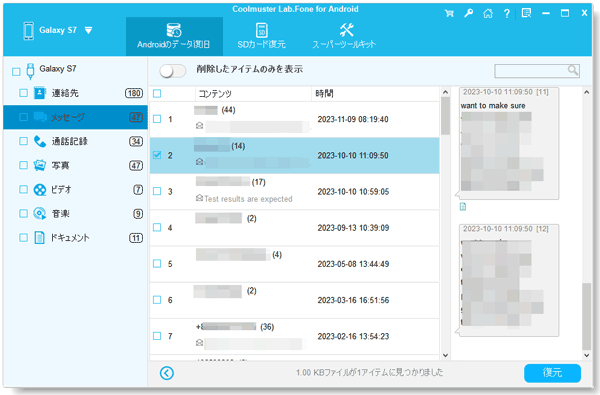The image size is (600, 395).
Task: Go to the home icon in title bar
Action: [488, 13]
